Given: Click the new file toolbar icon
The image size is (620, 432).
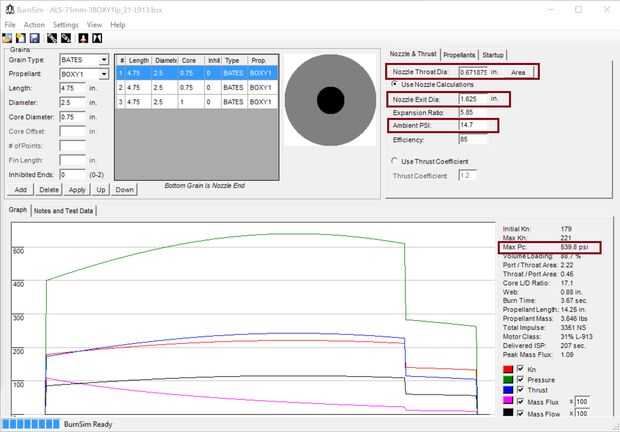Looking at the screenshot, I should tap(21, 38).
